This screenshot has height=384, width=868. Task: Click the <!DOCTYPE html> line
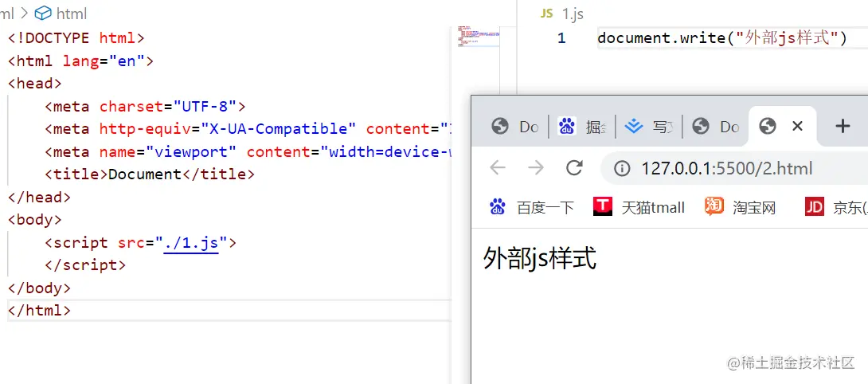pyautogui.click(x=76, y=38)
